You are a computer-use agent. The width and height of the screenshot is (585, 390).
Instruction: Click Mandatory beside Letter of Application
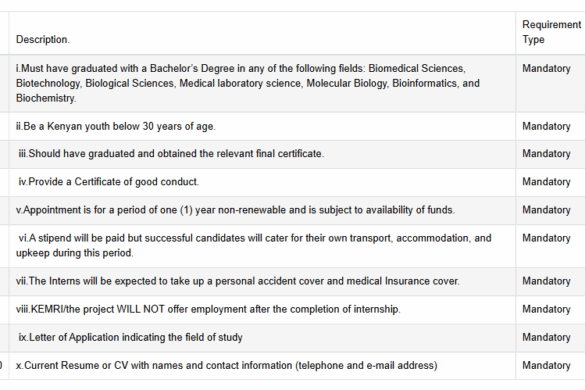pyautogui.click(x=546, y=337)
